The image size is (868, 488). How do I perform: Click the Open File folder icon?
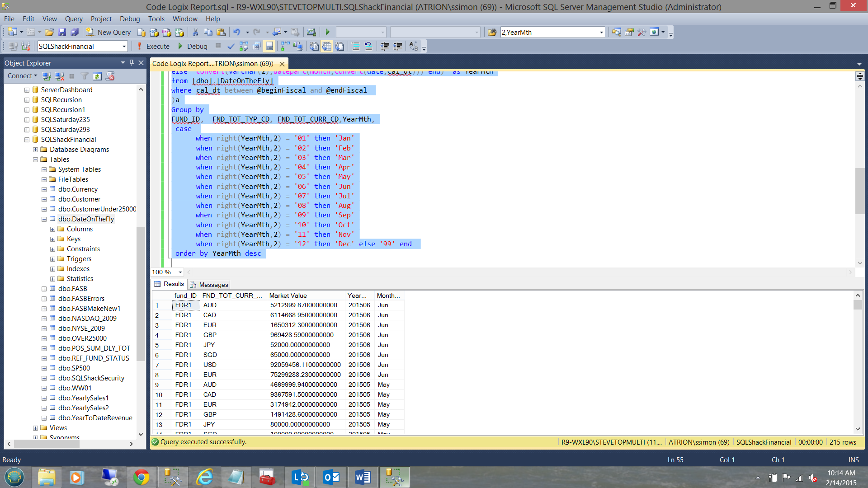[49, 32]
